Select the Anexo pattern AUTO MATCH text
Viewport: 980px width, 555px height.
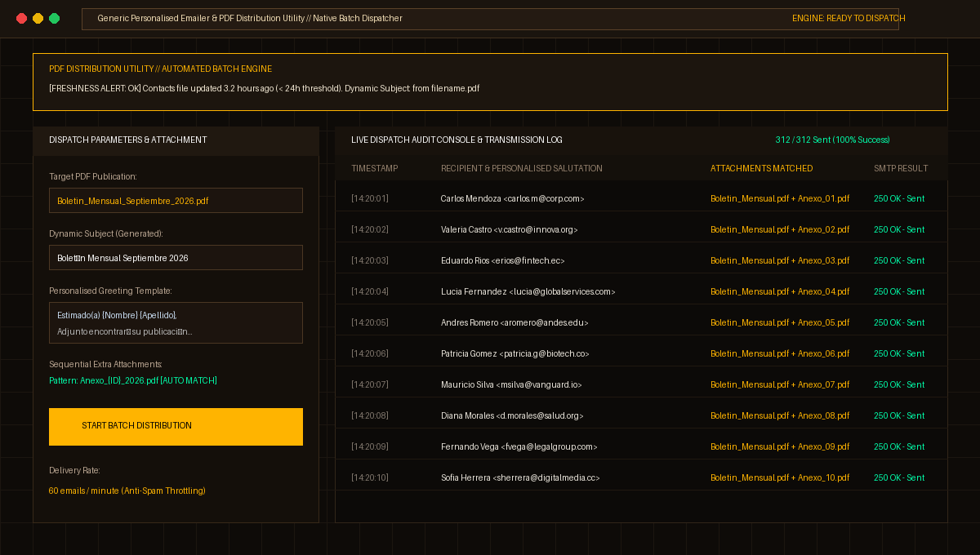[x=133, y=380]
